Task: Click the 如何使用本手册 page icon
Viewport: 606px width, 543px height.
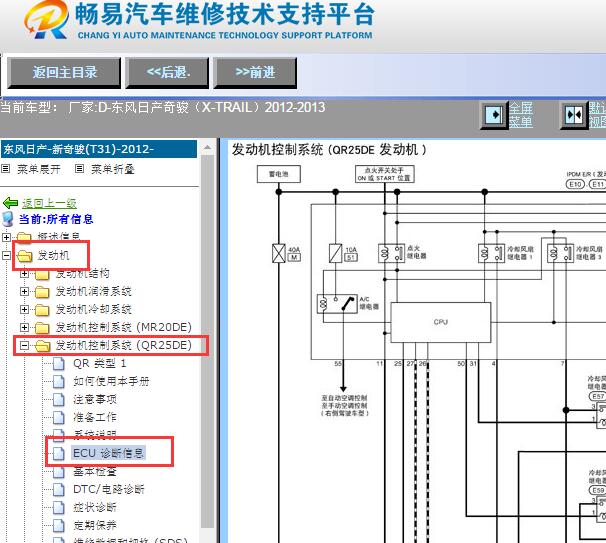Action: (59, 382)
